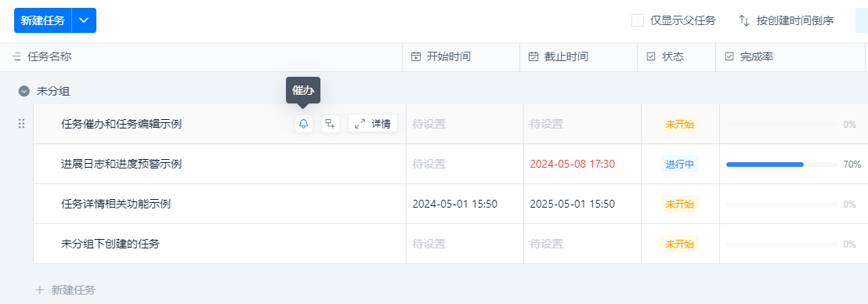Click the calendar icon in 开始时间 header
This screenshot has height=304, width=868.
pyautogui.click(x=416, y=56)
